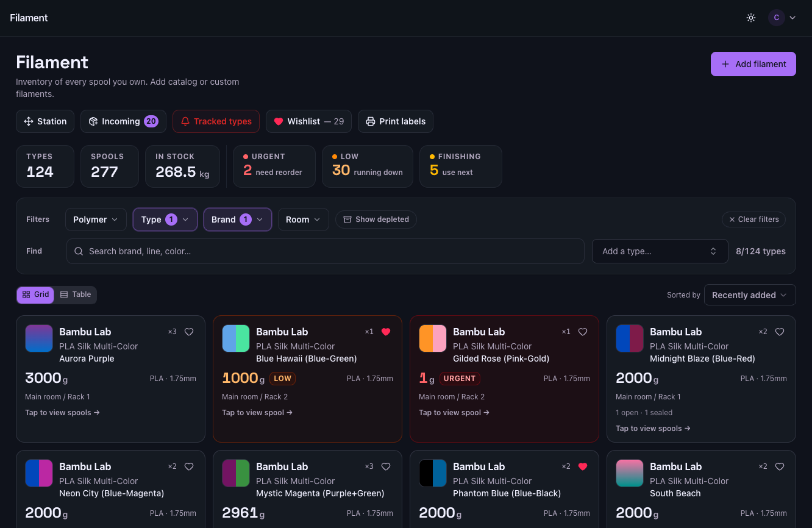
Task: Open Recently added sort dropdown
Action: click(x=750, y=295)
